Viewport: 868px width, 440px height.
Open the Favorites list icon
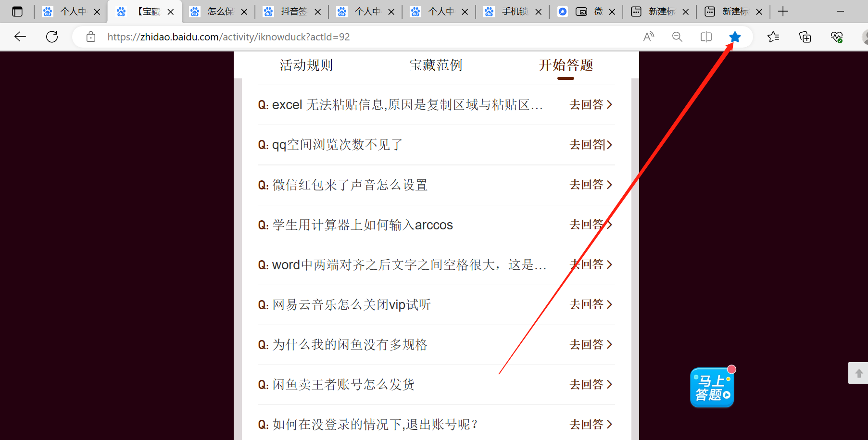[x=773, y=37]
